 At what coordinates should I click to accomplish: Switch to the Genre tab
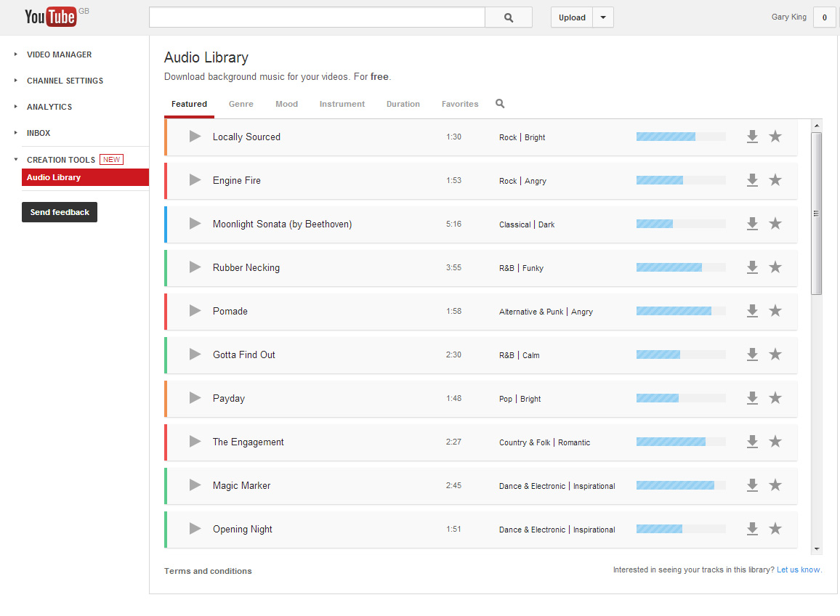241,104
